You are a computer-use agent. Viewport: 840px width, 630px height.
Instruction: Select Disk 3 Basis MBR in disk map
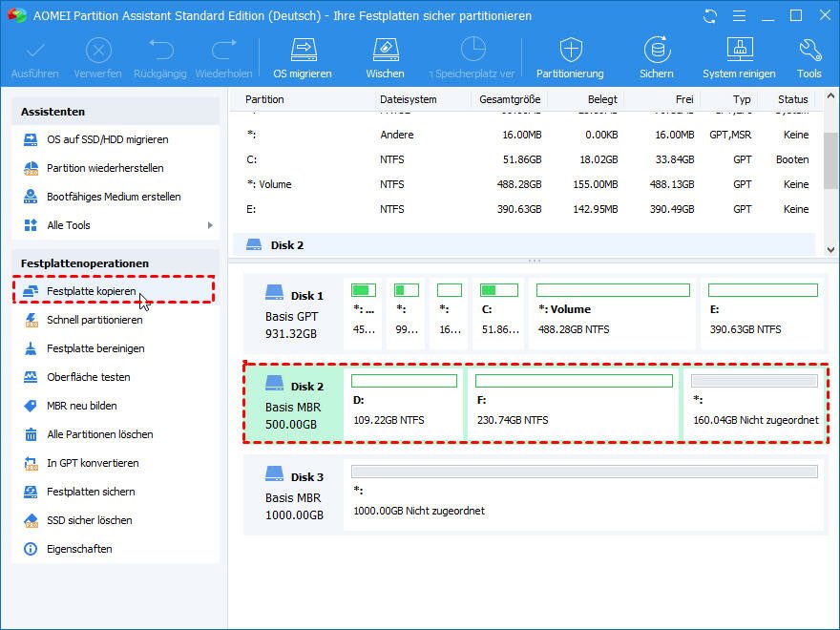(294, 495)
